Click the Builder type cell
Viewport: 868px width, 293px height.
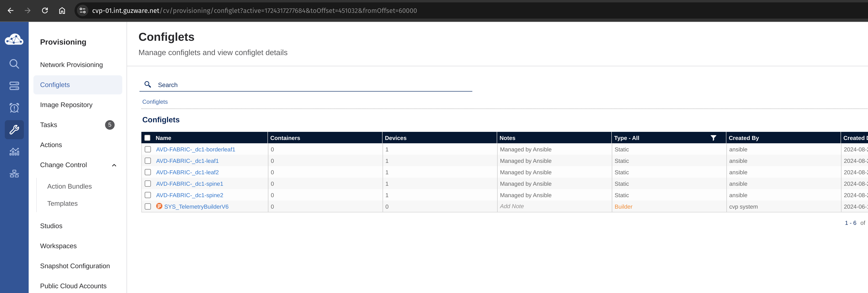point(623,206)
